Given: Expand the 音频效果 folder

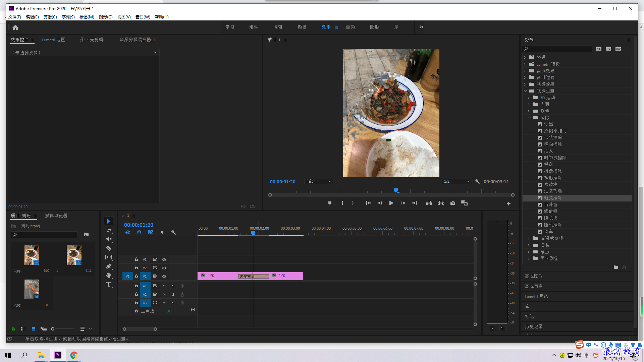Looking at the screenshot, I should pyautogui.click(x=525, y=71).
